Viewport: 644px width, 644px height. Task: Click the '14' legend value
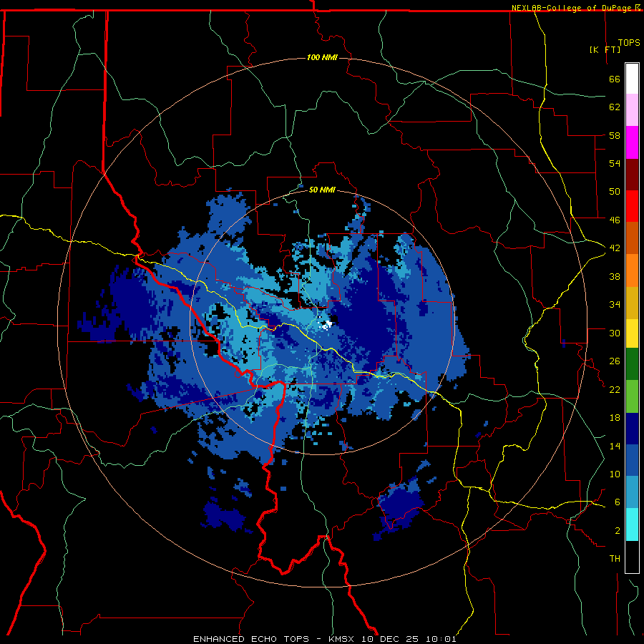tap(615, 446)
